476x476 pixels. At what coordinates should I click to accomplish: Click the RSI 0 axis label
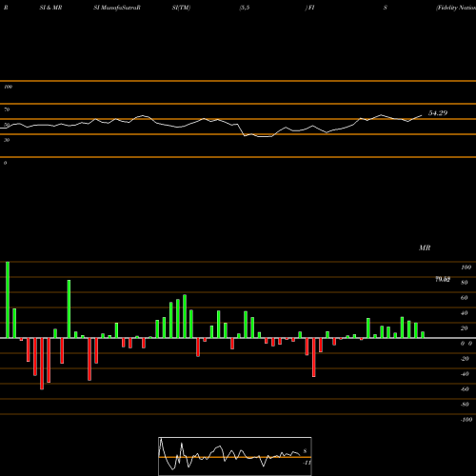click(x=5, y=163)
